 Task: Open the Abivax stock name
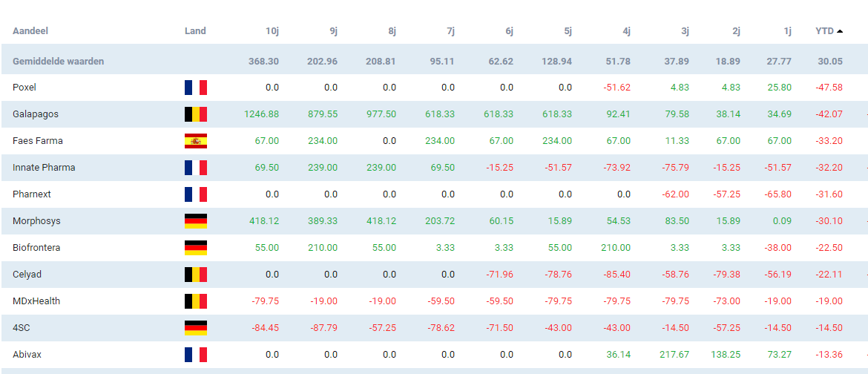tap(27, 354)
